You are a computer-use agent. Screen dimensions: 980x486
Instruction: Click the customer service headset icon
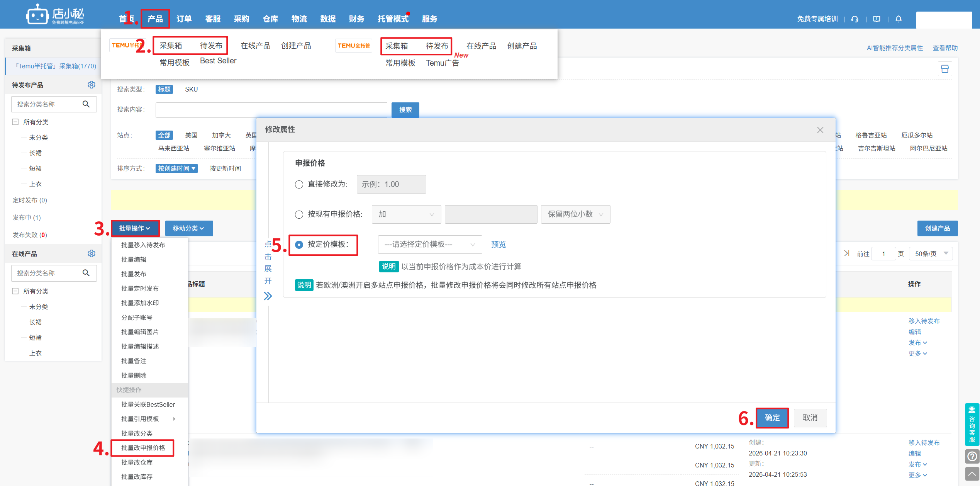[855, 19]
